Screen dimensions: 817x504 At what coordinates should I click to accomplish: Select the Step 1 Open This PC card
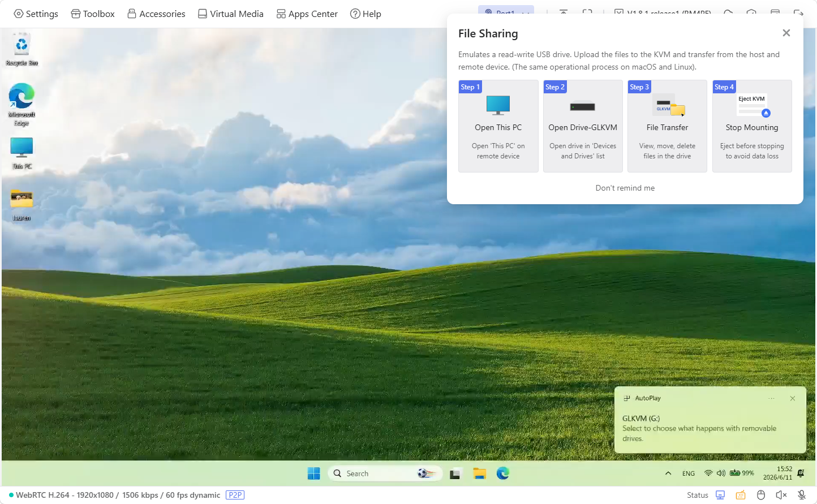point(498,126)
